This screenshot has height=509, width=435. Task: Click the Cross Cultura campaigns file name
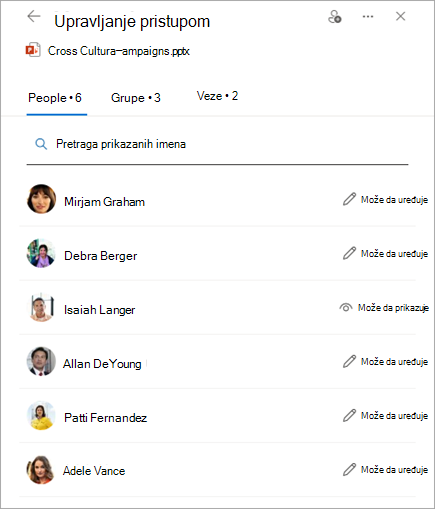point(119,51)
